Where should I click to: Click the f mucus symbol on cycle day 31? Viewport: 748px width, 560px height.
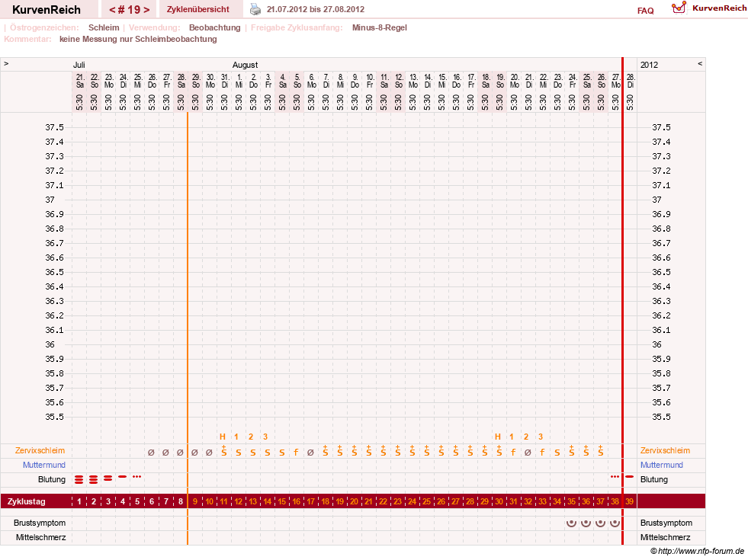tap(513, 453)
